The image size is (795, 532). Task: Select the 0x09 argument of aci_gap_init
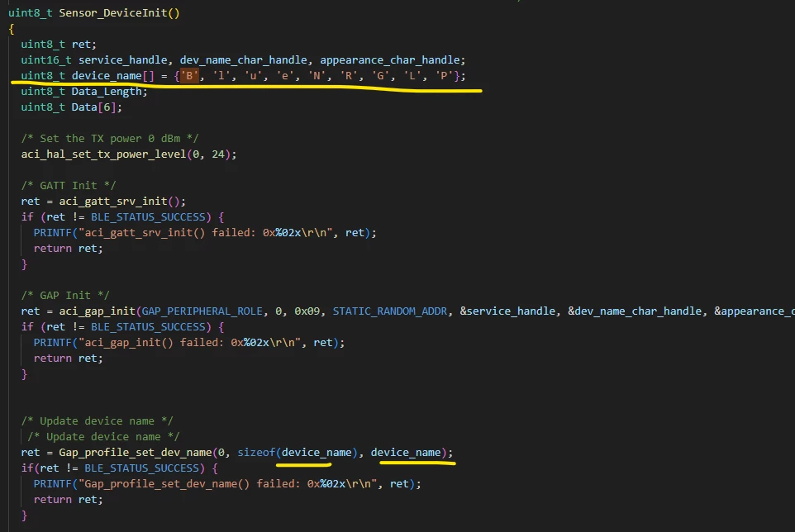(307, 311)
